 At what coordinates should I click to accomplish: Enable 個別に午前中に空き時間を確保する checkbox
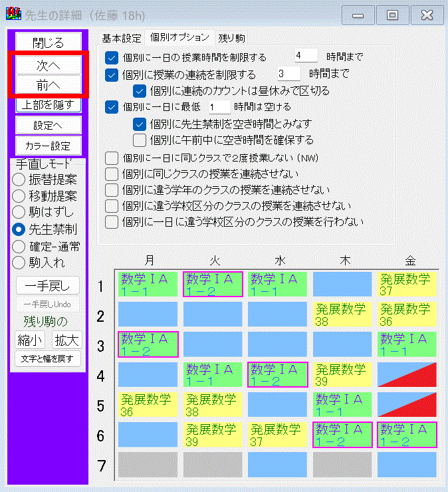tap(140, 140)
